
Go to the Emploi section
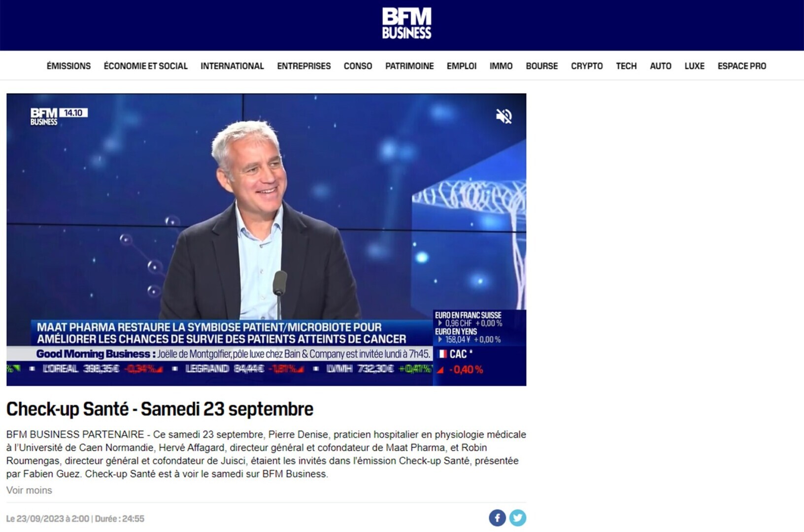[462, 66]
